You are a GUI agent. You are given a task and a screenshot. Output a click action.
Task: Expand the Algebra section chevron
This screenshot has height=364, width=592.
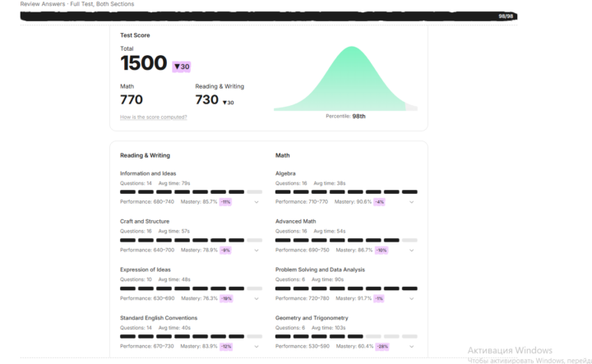pos(412,202)
